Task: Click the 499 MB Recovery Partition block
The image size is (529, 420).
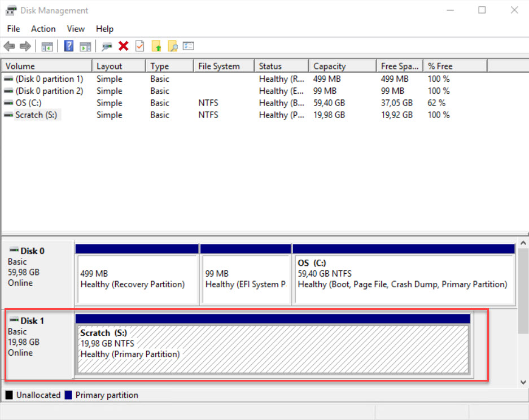Action: point(137,279)
